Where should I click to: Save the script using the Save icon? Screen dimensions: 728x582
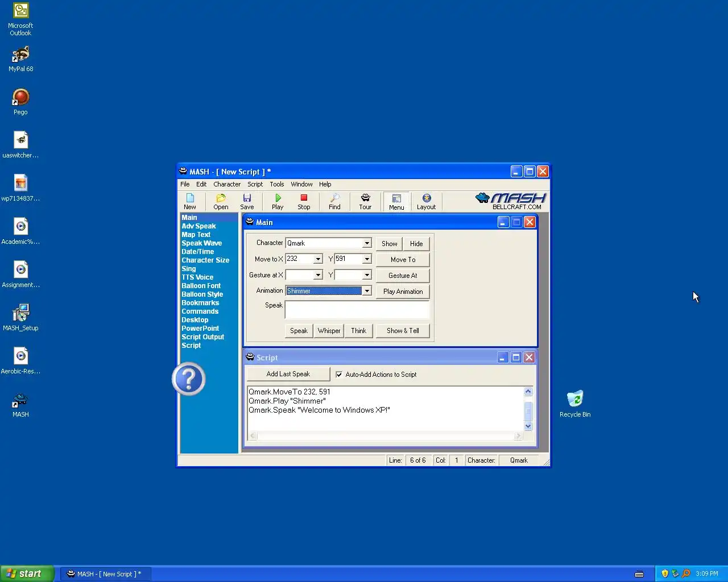pyautogui.click(x=247, y=201)
